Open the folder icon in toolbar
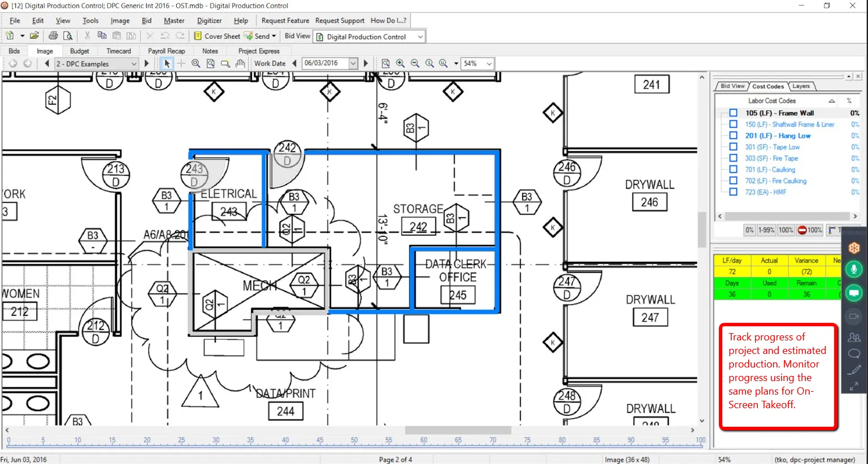Screen dimensions: 868x464 pos(34,36)
